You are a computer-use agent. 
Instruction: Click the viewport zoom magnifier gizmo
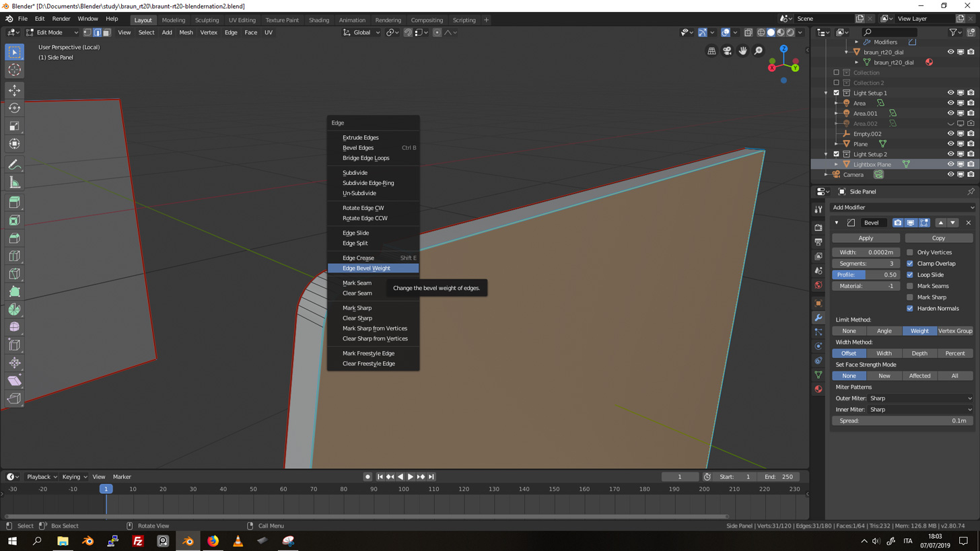click(x=759, y=51)
